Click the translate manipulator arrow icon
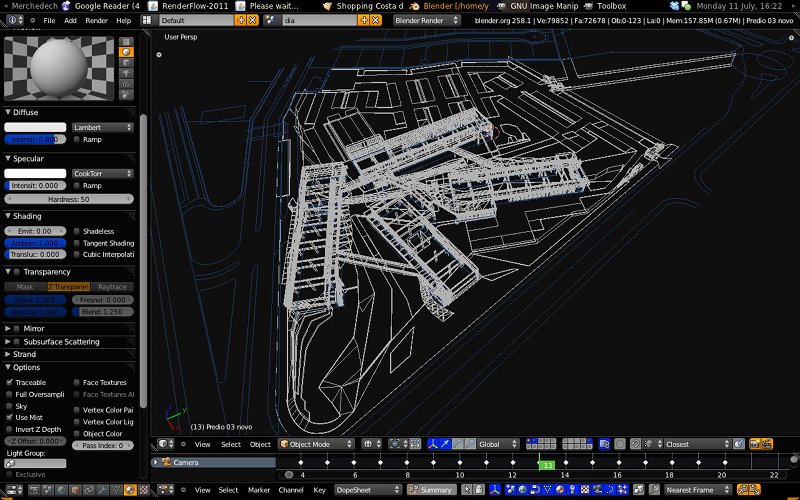The height and width of the screenshot is (500, 800). (x=445, y=444)
